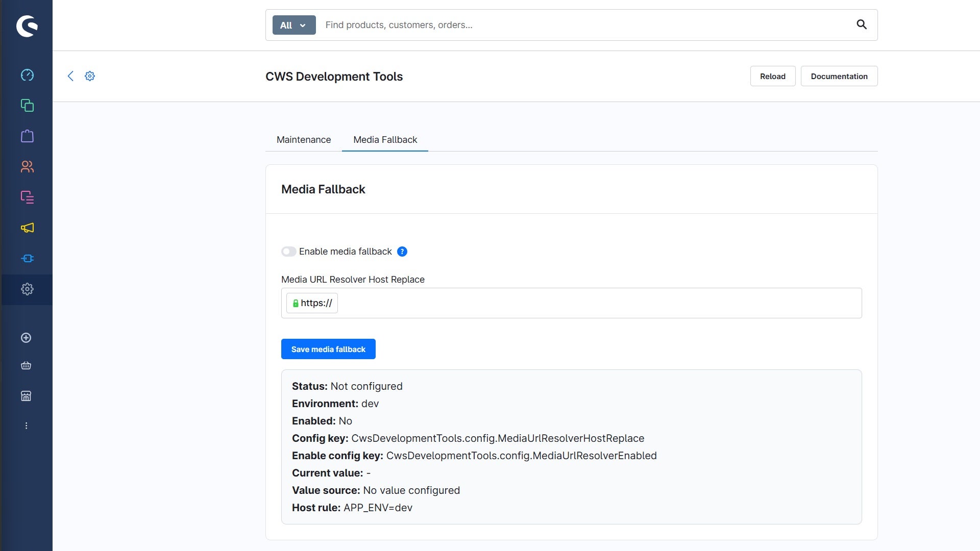Image resolution: width=980 pixels, height=551 pixels.
Task: Go back with the left chevron arrow
Action: [70, 76]
